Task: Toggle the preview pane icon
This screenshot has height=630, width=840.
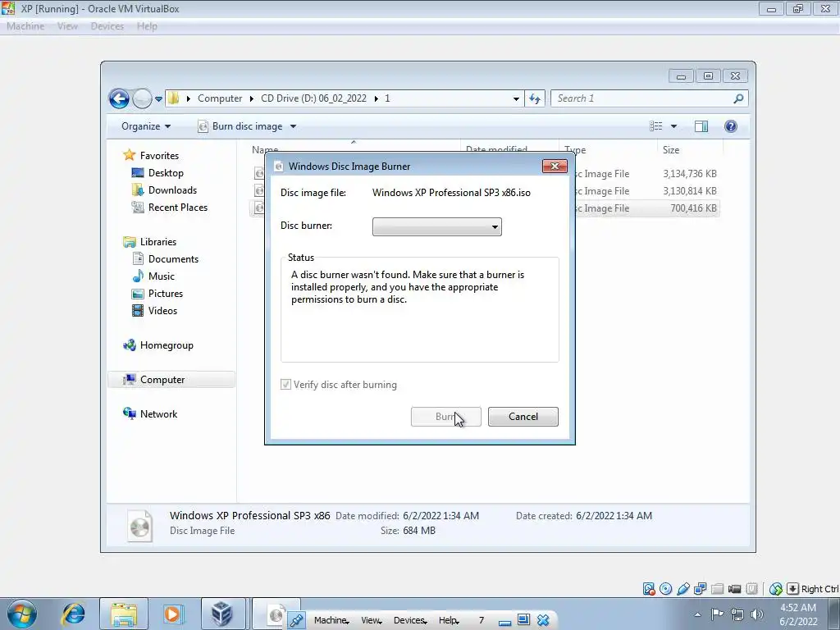Action: pyautogui.click(x=701, y=126)
